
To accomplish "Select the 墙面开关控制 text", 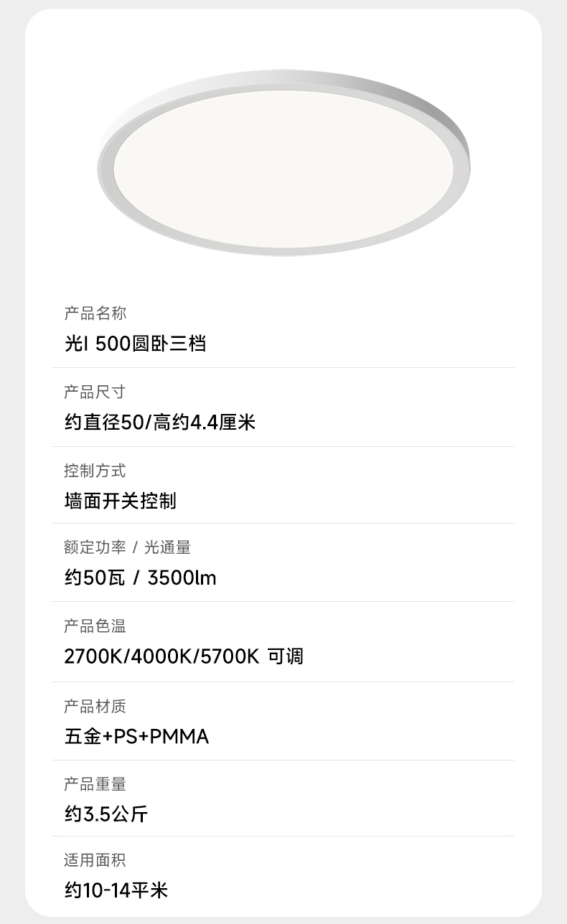I will coord(120,501).
